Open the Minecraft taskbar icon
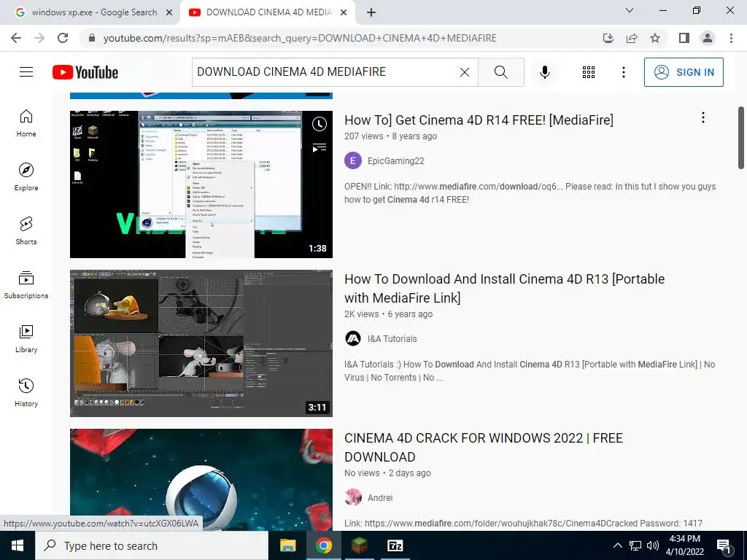The width and height of the screenshot is (747, 560). (x=359, y=545)
